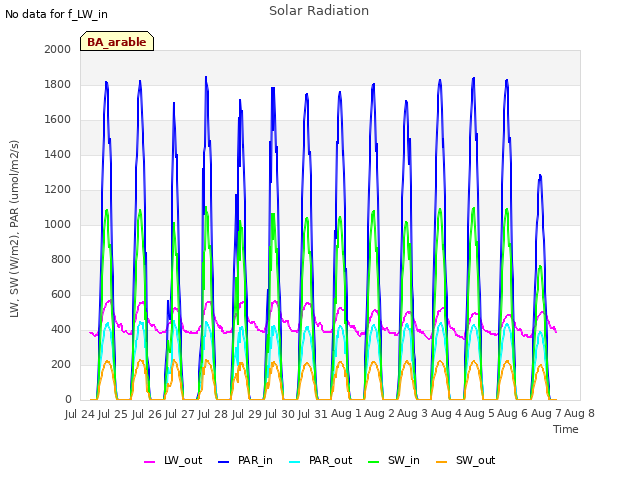640x480 pixels.
Task: Click the SW_out legend label
Action: [x=476, y=460]
